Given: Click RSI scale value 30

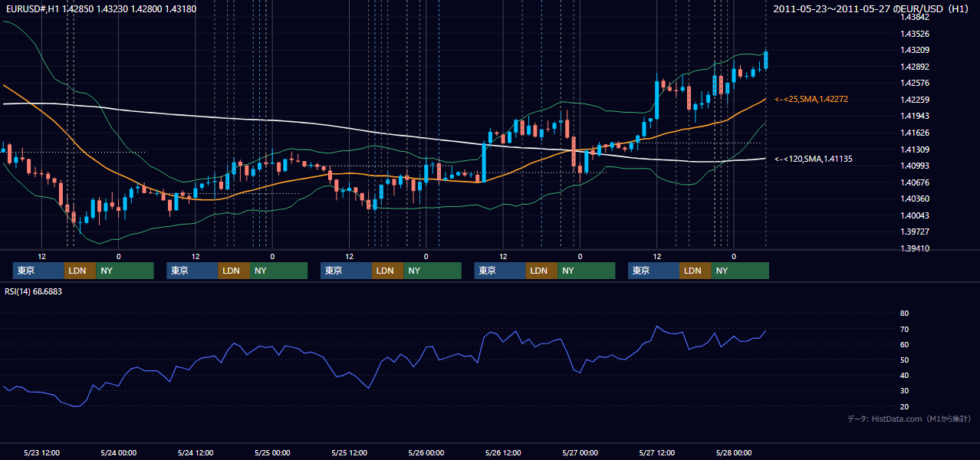Looking at the screenshot, I should pyautogui.click(x=904, y=391).
